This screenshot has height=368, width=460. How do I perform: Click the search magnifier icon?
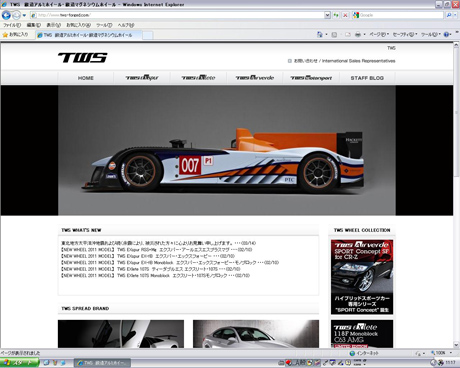click(449, 15)
